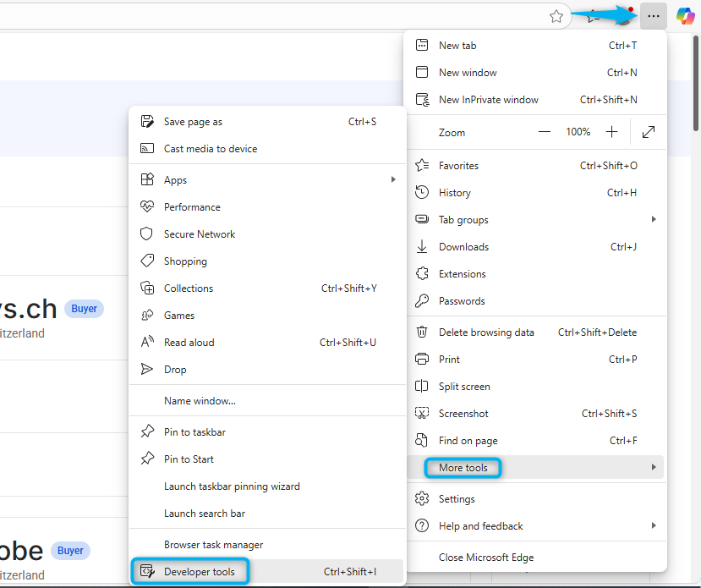Screen dimensions: 701x588
Task: Open the More tools menu item
Action: (x=535, y=467)
